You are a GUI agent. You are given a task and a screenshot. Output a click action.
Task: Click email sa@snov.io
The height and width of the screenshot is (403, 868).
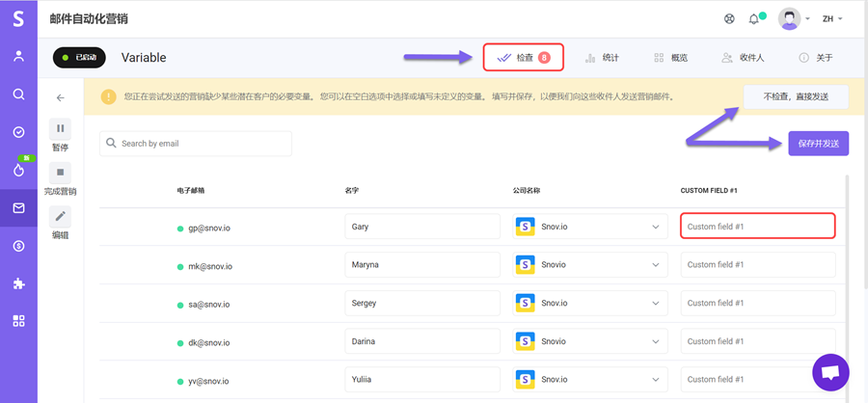pos(208,304)
